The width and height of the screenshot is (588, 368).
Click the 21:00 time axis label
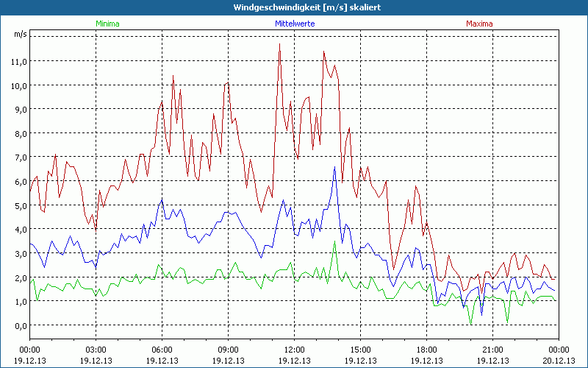coord(492,350)
